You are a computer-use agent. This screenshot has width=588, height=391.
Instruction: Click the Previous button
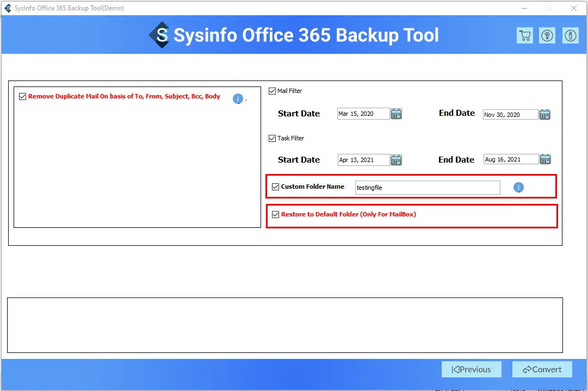click(x=472, y=369)
